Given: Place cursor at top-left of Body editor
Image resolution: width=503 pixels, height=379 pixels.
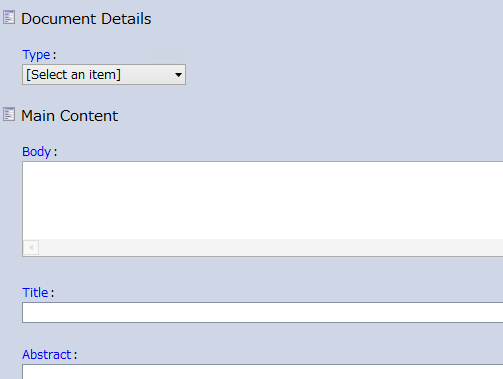Looking at the screenshot, I should coord(27,167).
